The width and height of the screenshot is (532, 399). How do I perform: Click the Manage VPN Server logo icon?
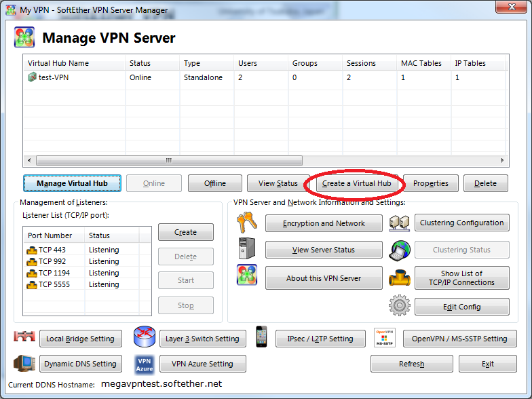click(24, 37)
